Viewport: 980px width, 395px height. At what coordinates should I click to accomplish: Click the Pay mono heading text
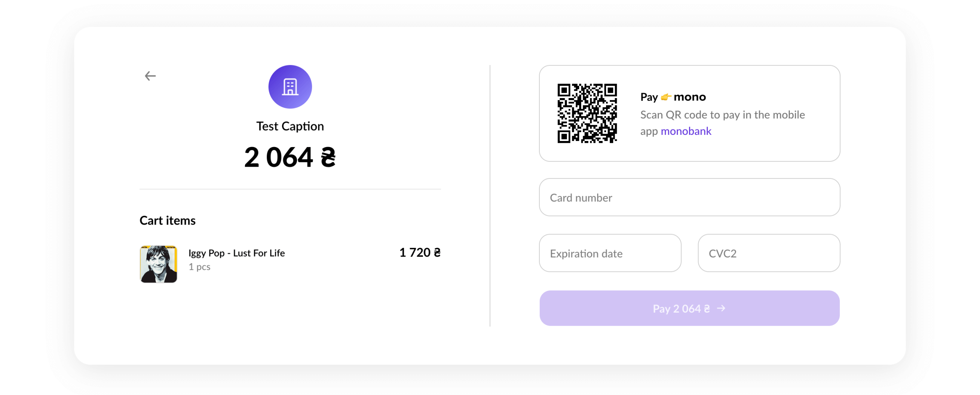coord(673,97)
